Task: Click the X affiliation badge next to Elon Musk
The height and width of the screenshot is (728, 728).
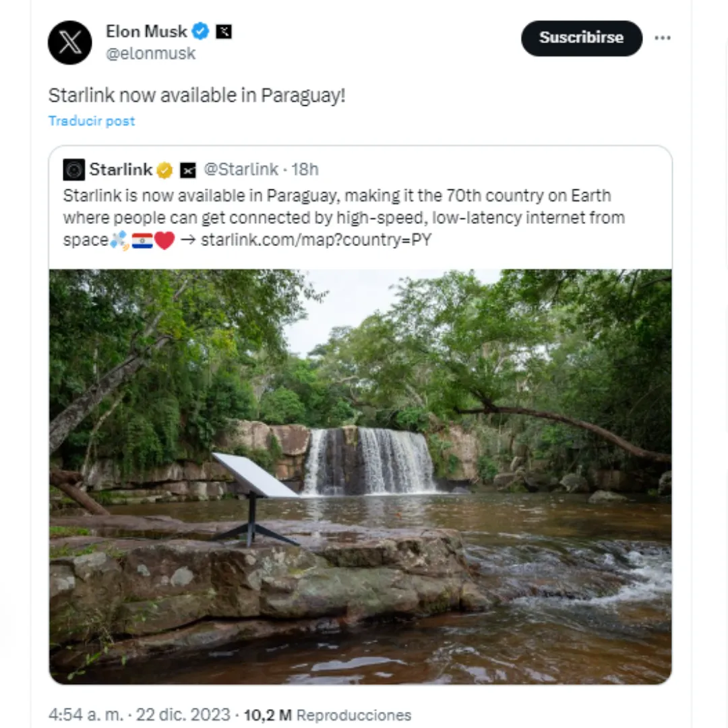Action: tap(223, 31)
